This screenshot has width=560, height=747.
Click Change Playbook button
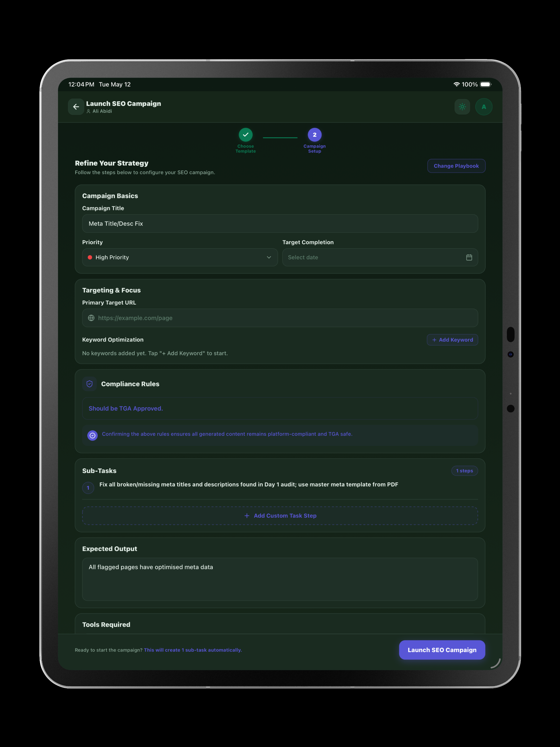[x=456, y=166]
